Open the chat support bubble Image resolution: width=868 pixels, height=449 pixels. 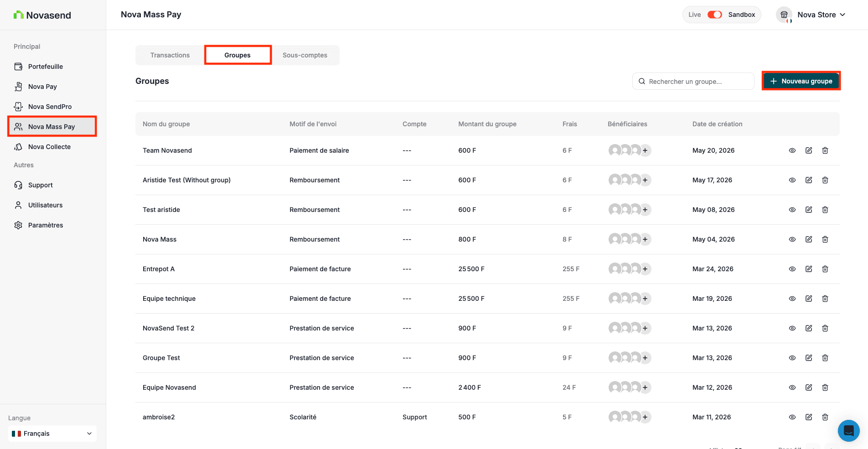pos(848,430)
